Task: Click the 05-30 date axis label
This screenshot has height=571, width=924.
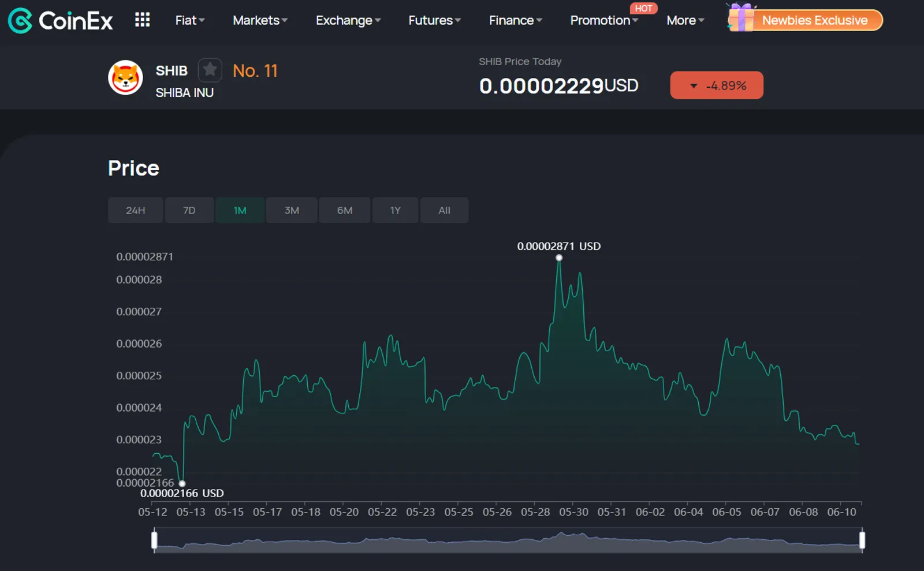Action: [573, 512]
